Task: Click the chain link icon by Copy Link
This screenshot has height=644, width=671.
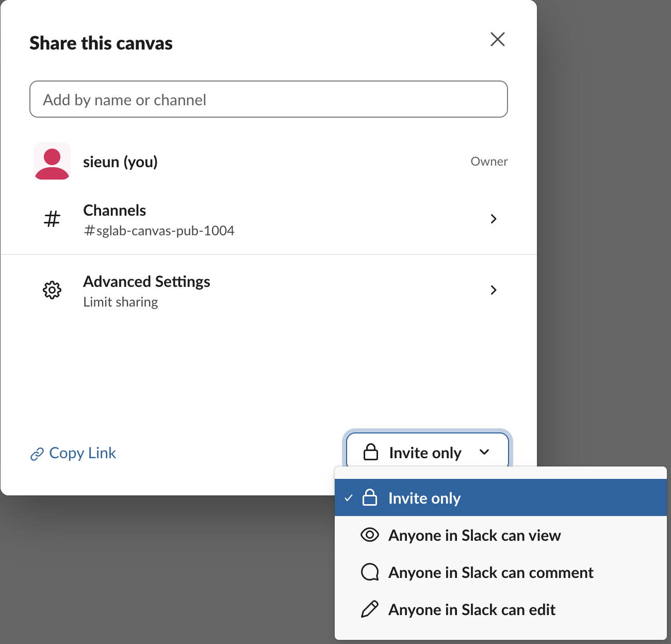Action: (37, 454)
